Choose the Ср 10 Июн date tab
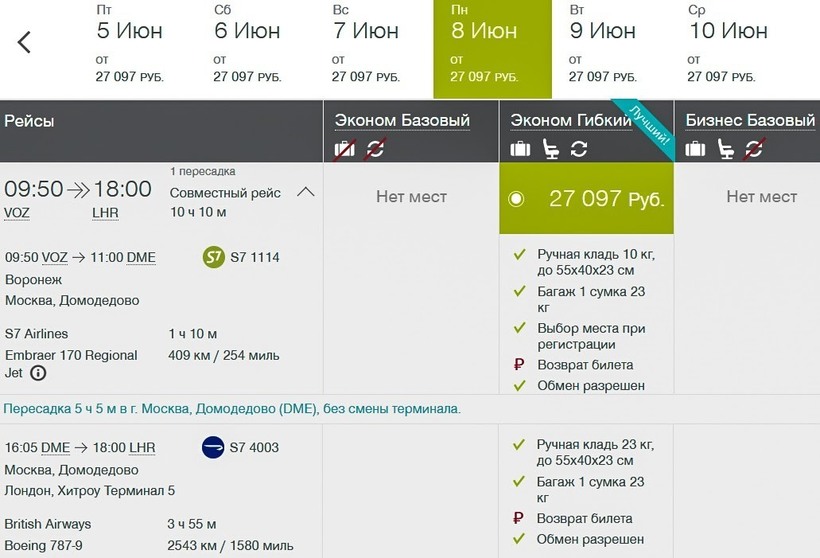 point(728,50)
